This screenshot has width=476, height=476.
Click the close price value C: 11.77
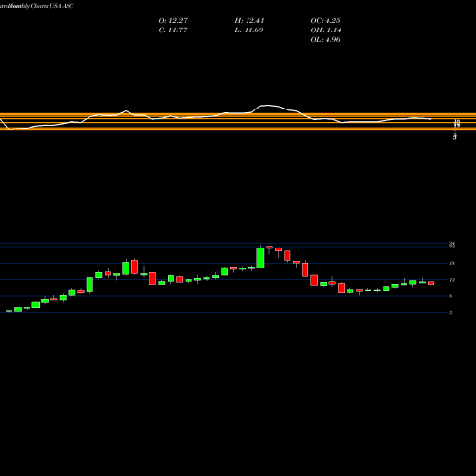click(172, 30)
